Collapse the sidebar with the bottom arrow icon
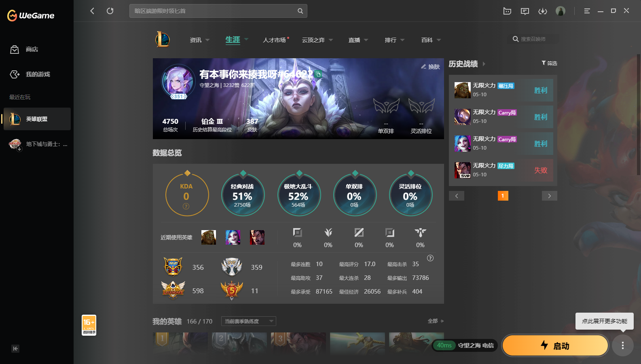This screenshot has height=364, width=641. 15,349
